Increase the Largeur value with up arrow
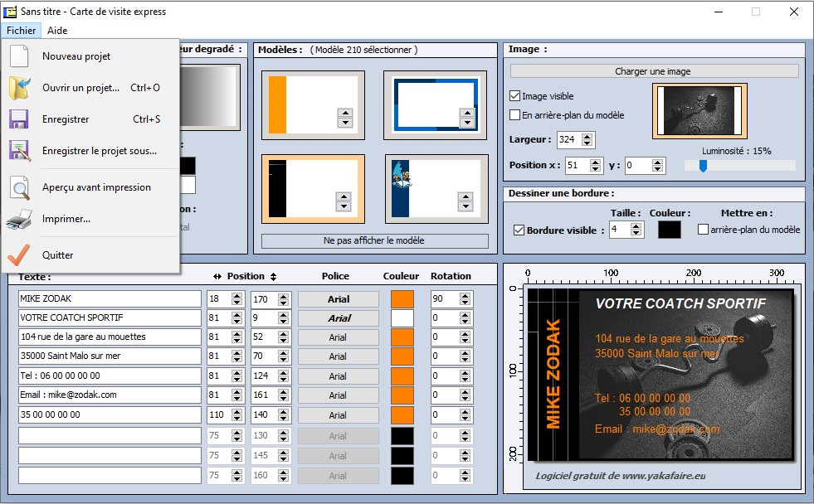Image resolution: width=814 pixels, height=504 pixels. pos(587,135)
